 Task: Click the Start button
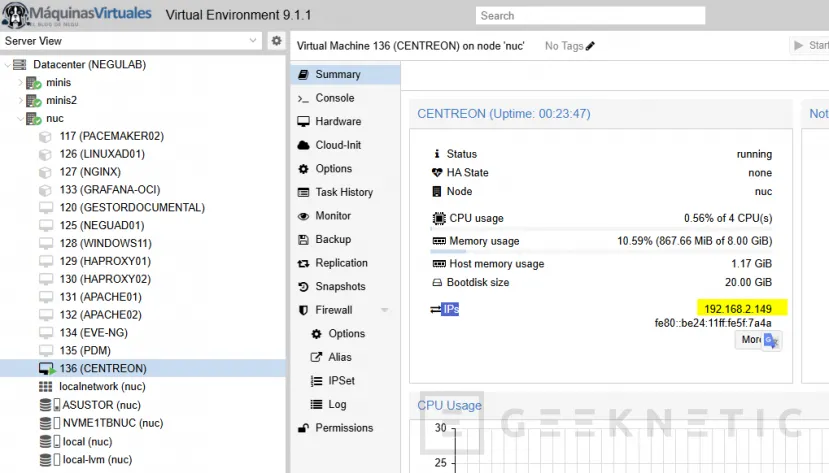(x=809, y=45)
